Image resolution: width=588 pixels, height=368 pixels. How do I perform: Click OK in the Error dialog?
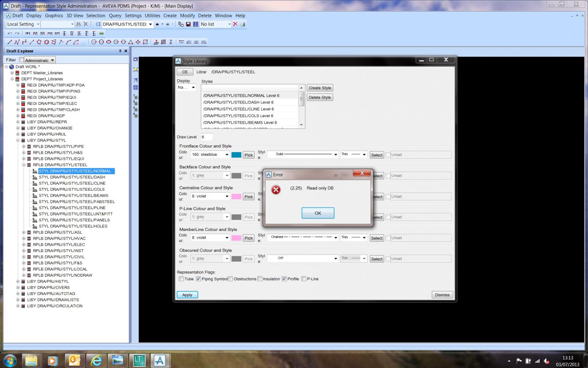[x=318, y=213]
